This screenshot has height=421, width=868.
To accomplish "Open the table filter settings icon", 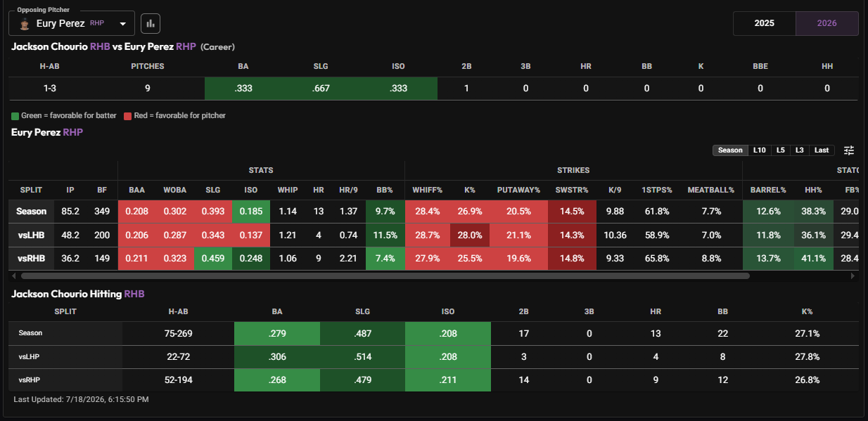I will click(849, 150).
